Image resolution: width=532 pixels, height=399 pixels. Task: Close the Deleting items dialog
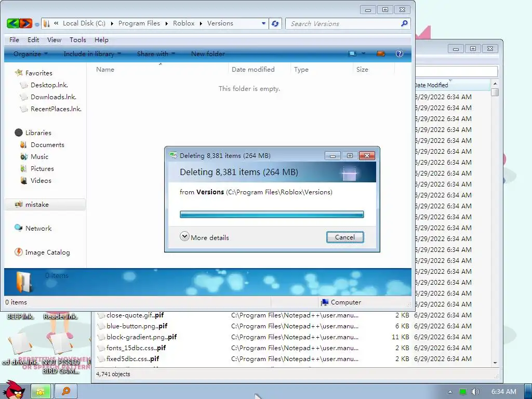point(367,156)
